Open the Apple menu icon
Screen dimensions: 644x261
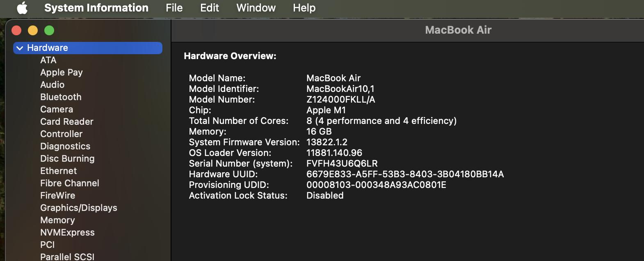(22, 8)
